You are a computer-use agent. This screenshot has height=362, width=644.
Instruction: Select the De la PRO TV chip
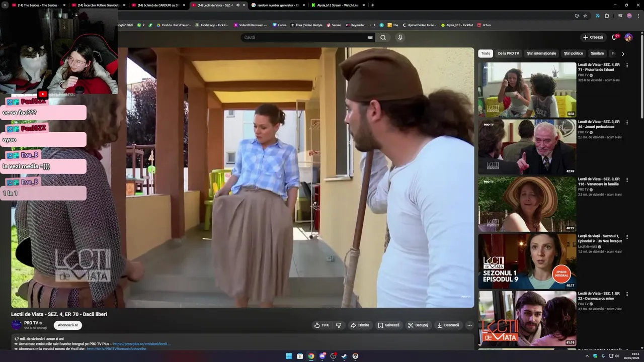pyautogui.click(x=509, y=53)
